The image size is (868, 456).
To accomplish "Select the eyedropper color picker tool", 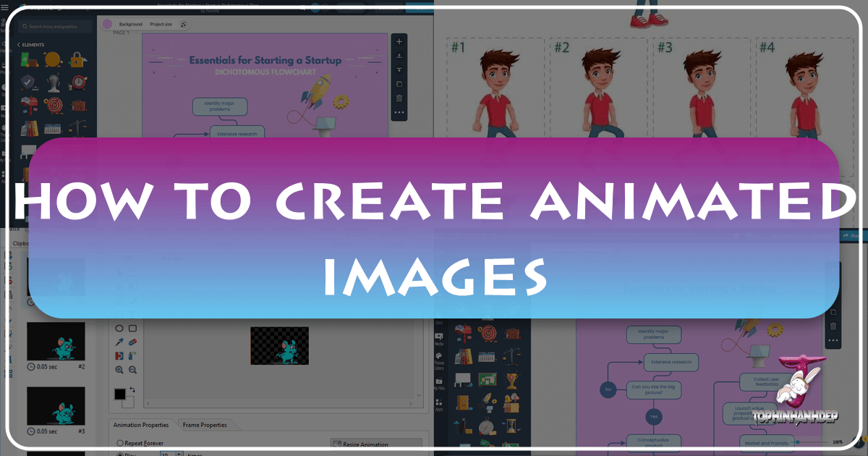I will 119,341.
